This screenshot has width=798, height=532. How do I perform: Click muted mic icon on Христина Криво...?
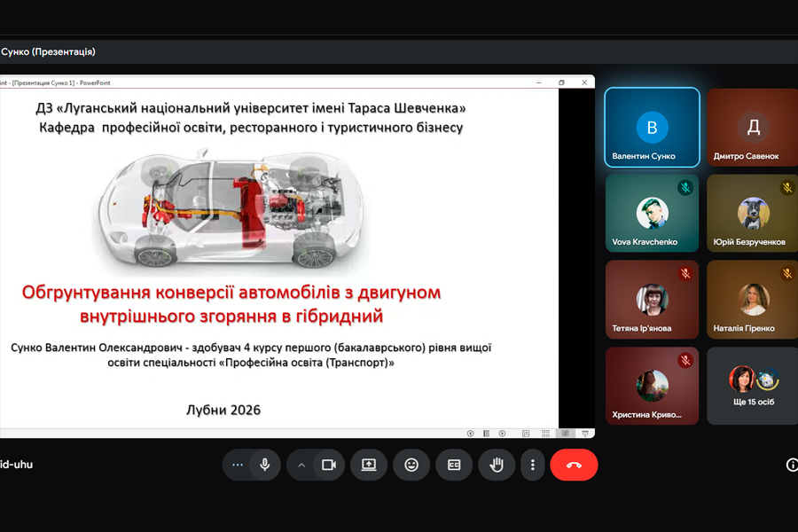685,361
